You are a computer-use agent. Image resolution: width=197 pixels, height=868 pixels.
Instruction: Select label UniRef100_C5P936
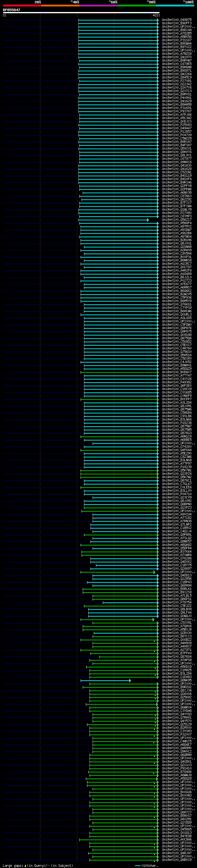pyautogui.click(x=176, y=298)
